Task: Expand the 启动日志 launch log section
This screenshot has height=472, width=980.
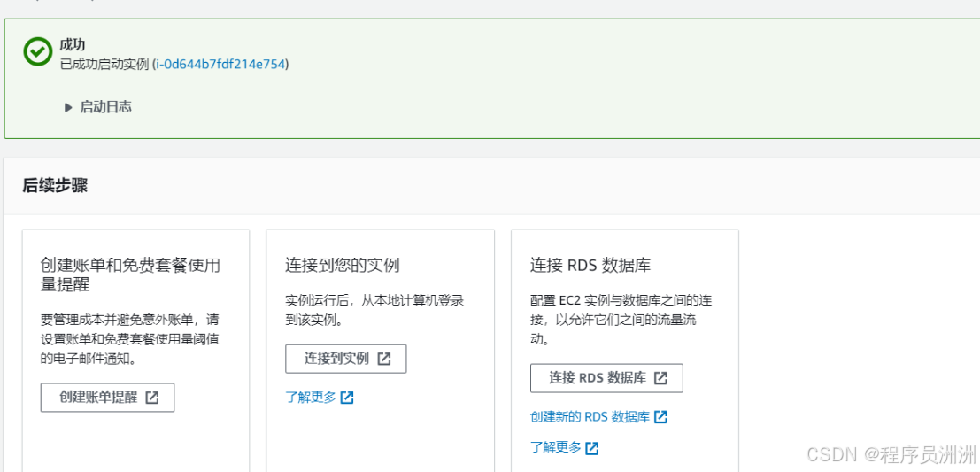Action: 98,107
